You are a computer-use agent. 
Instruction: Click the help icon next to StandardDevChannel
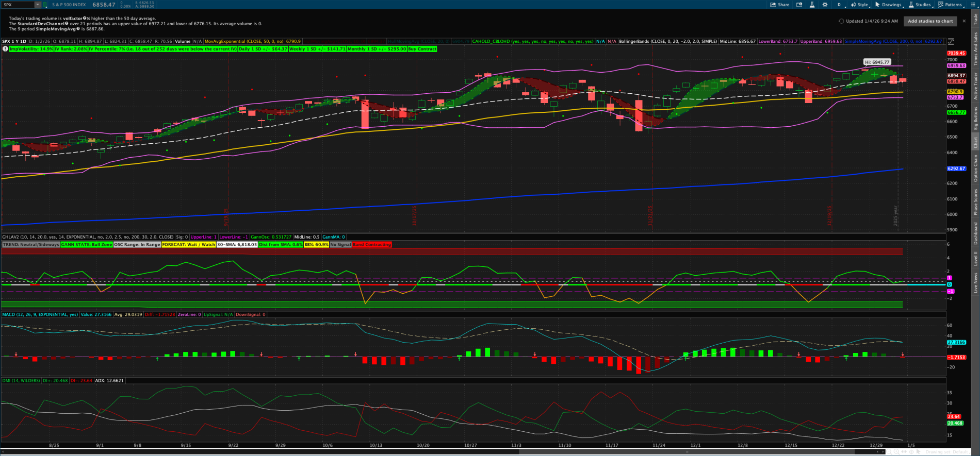pos(67,24)
